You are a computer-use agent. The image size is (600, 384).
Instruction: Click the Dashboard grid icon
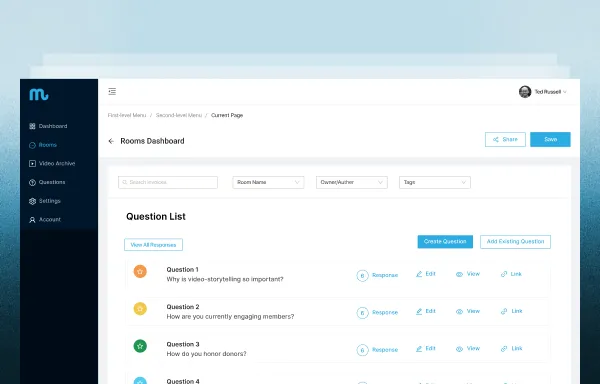coord(32,126)
